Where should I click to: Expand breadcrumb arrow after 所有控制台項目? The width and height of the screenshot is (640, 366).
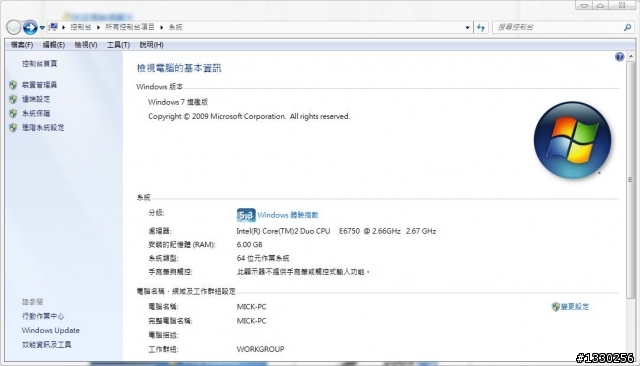162,27
